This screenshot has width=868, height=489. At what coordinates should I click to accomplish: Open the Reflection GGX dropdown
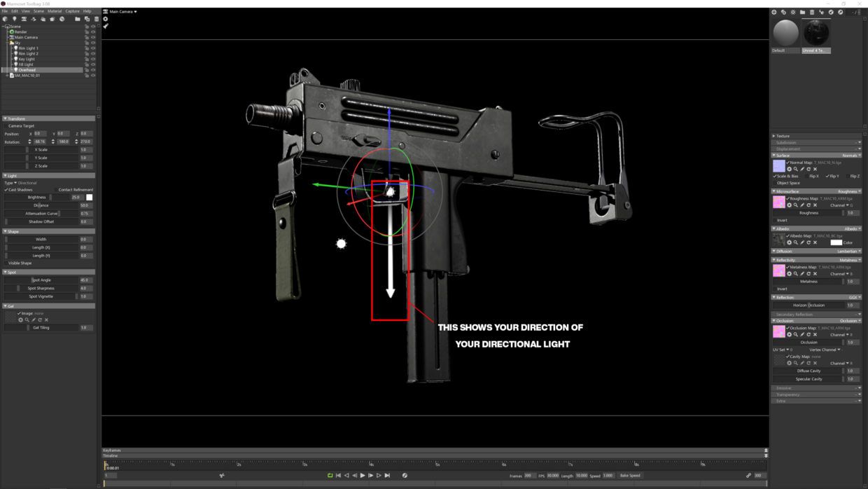click(856, 296)
